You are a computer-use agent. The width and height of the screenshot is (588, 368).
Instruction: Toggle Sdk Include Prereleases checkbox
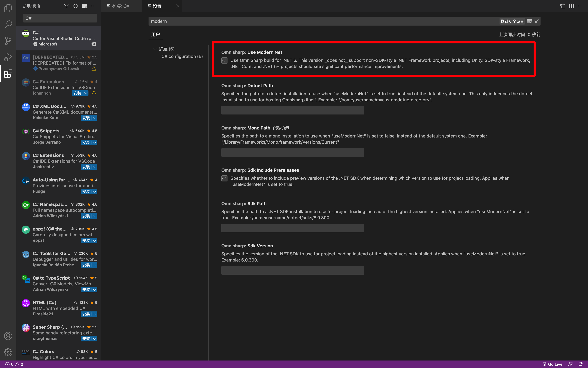[224, 178]
